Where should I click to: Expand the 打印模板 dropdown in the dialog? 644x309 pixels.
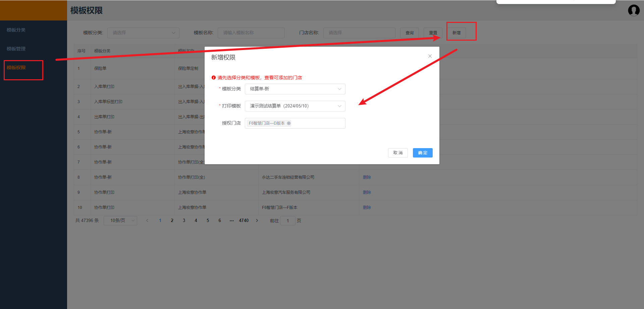click(295, 106)
